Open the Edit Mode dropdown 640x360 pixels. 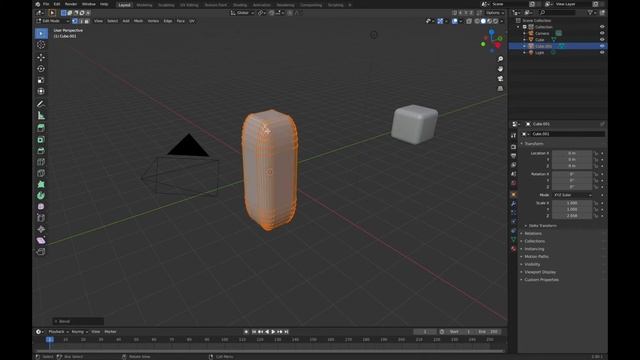pyautogui.click(x=53, y=21)
